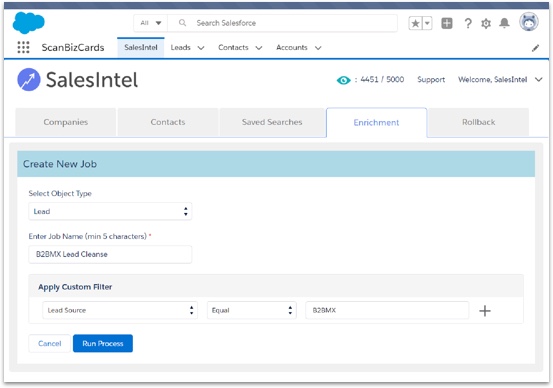Click the Welcome, SalesIntel text

tap(492, 80)
